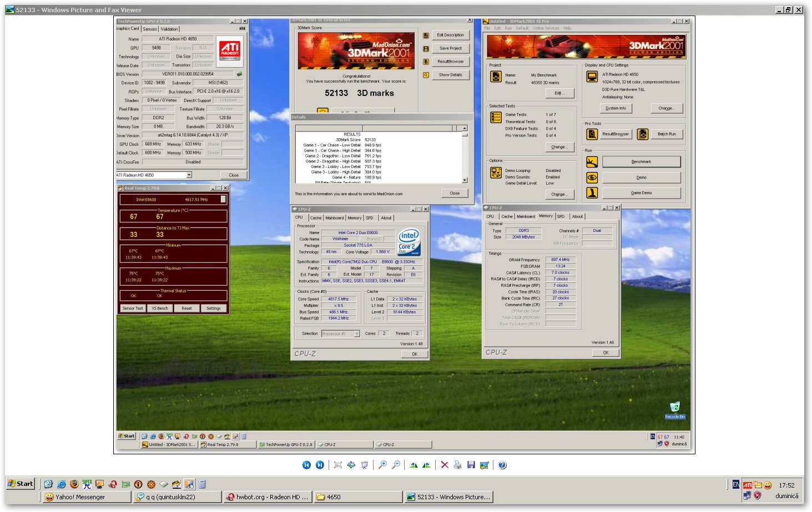Click Sensor Test in Real Temp window
This screenshot has height=512, width=812.
[x=133, y=308]
